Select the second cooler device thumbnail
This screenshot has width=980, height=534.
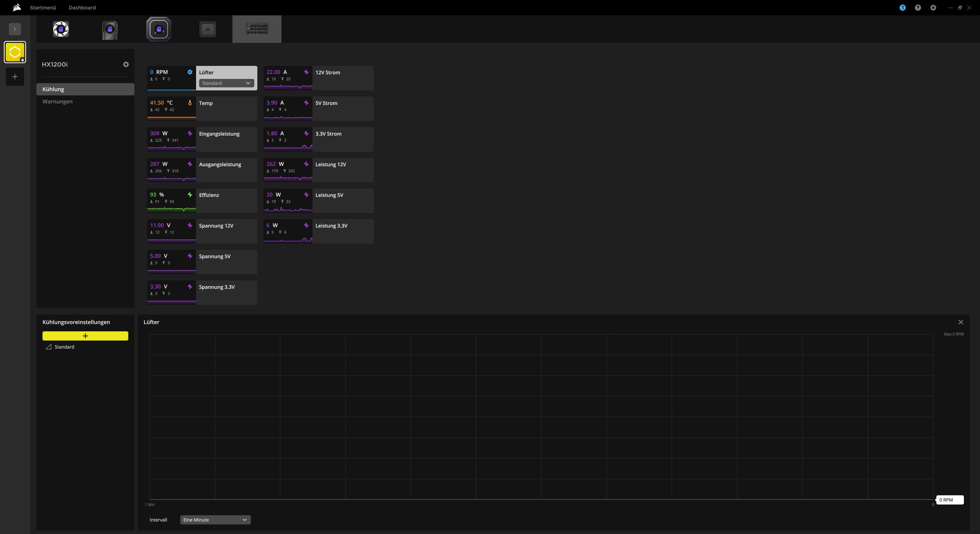[110, 29]
